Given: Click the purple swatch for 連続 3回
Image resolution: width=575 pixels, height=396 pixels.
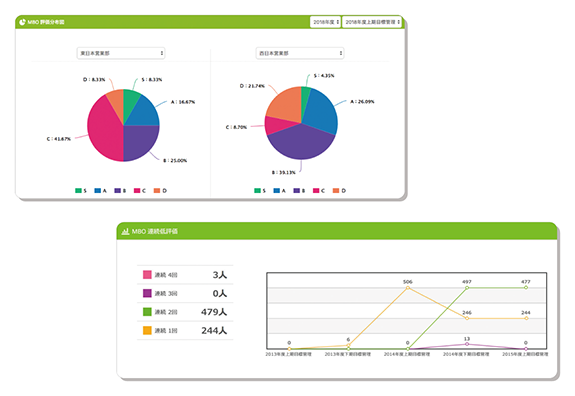Looking at the screenshot, I should pyautogui.click(x=147, y=293).
